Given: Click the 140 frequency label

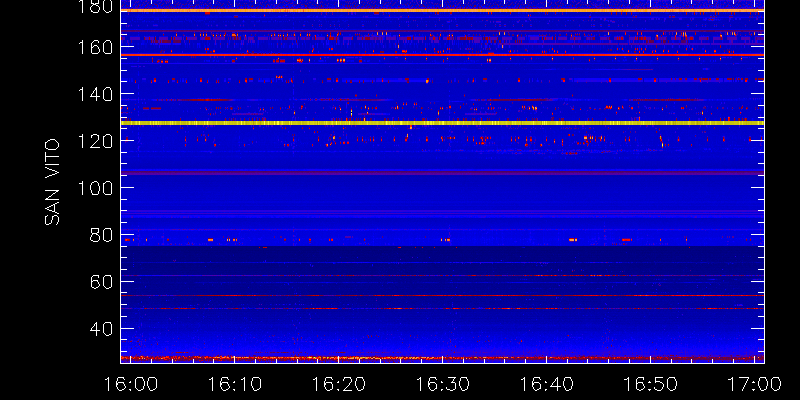Looking at the screenshot, I should [94, 94].
